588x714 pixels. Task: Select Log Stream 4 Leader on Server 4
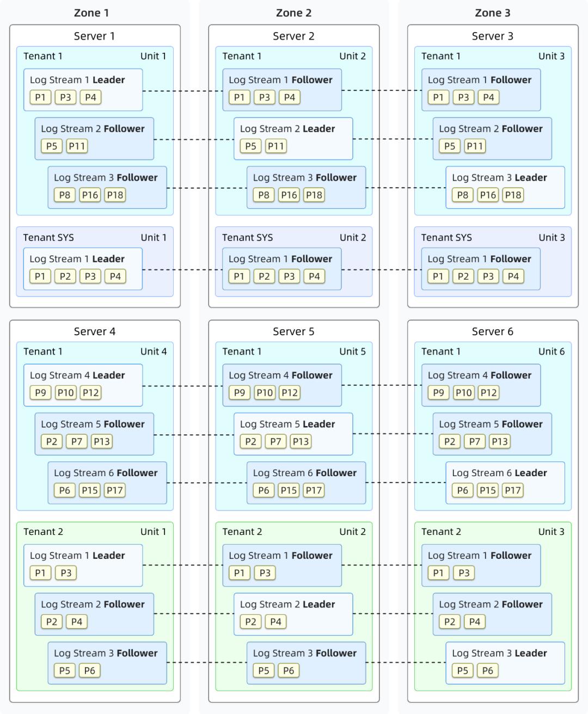point(83,385)
